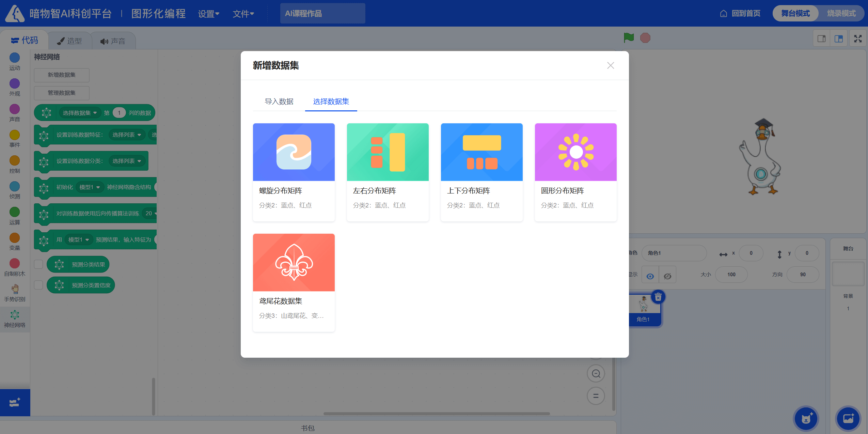Click the platform logo icon
This screenshot has height=434, width=868.
click(15, 13)
